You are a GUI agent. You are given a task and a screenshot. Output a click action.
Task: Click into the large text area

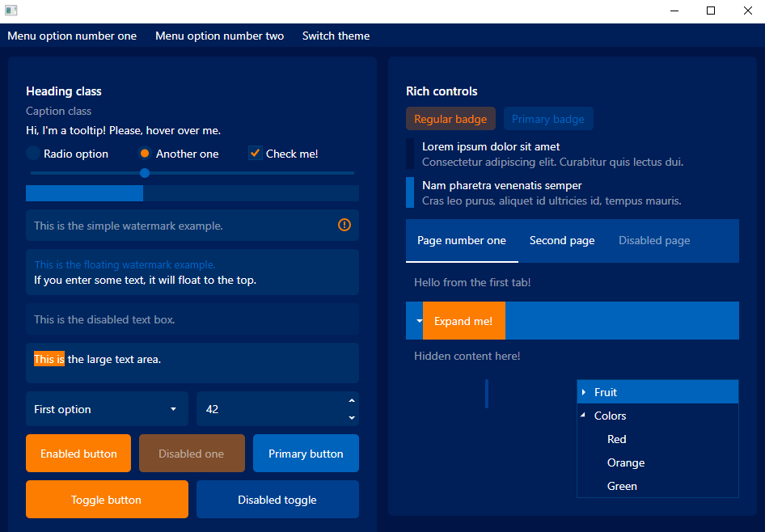click(192, 363)
